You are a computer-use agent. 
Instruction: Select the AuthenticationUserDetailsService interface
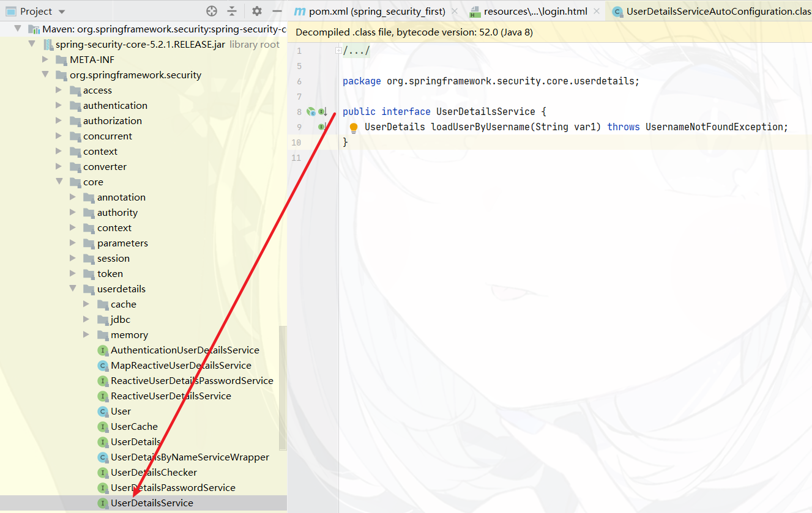(x=185, y=350)
